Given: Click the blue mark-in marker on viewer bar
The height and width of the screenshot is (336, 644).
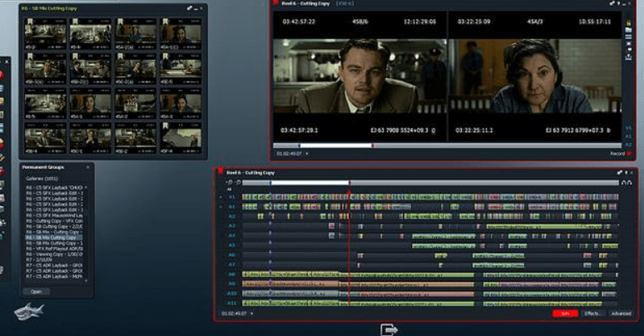Looking at the screenshot, I should point(300,146).
